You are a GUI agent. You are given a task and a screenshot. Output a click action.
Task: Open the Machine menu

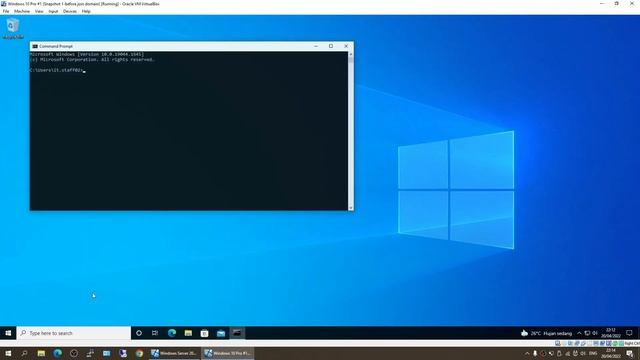tap(22, 11)
